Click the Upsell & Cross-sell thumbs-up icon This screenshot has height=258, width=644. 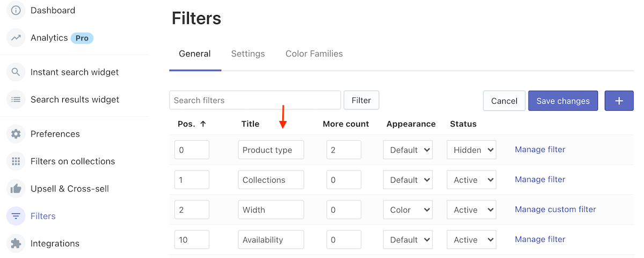[16, 189]
